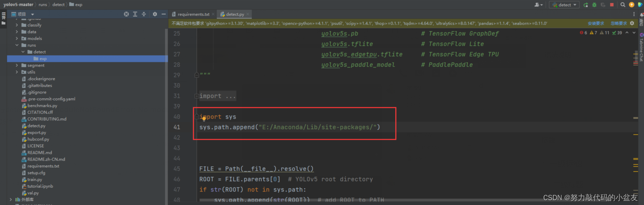Go to next highlighted problem arrow

tap(634, 33)
